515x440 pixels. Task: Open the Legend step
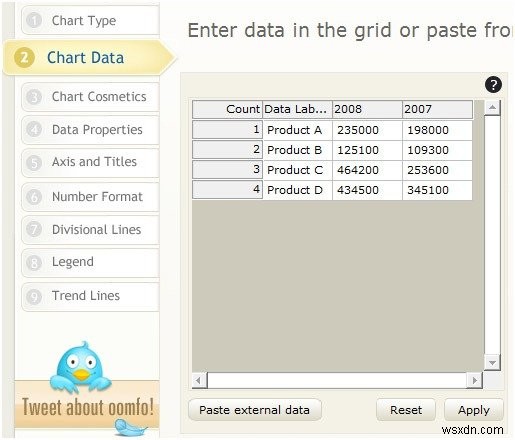tap(91, 262)
